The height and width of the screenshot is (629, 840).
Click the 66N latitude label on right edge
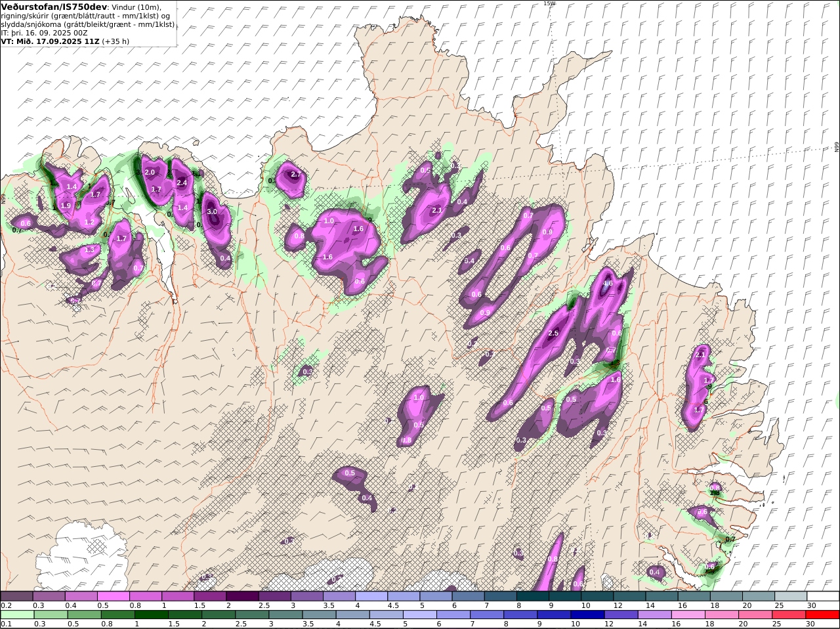point(836,148)
